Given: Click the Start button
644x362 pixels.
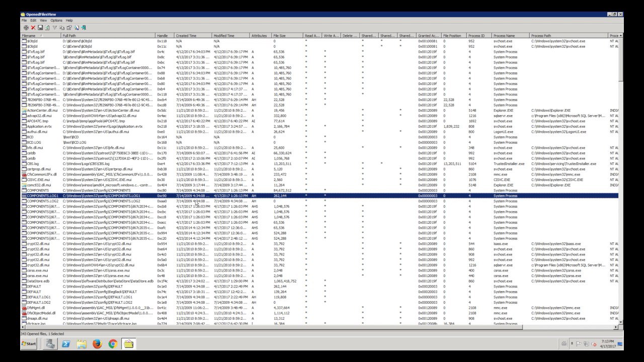Looking at the screenshot, I should 29,344.
